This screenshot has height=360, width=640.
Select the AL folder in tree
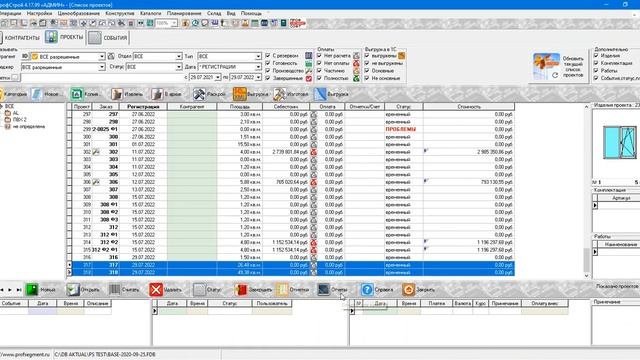click(16, 113)
